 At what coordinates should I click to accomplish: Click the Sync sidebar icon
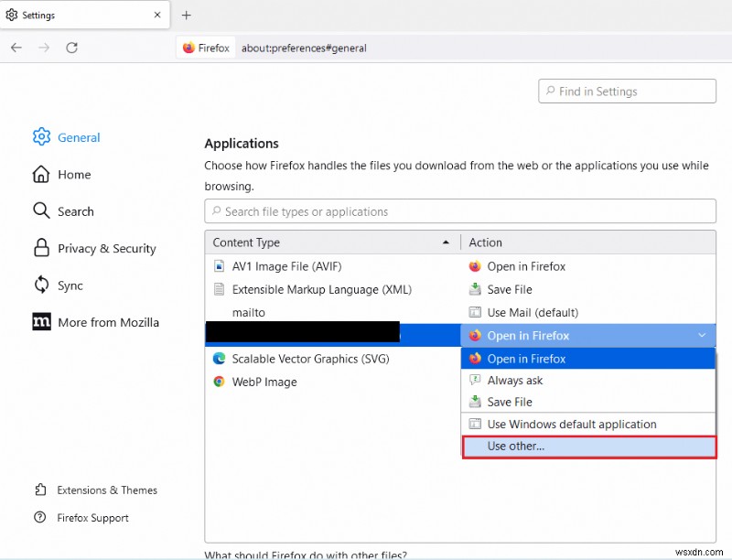(x=41, y=285)
